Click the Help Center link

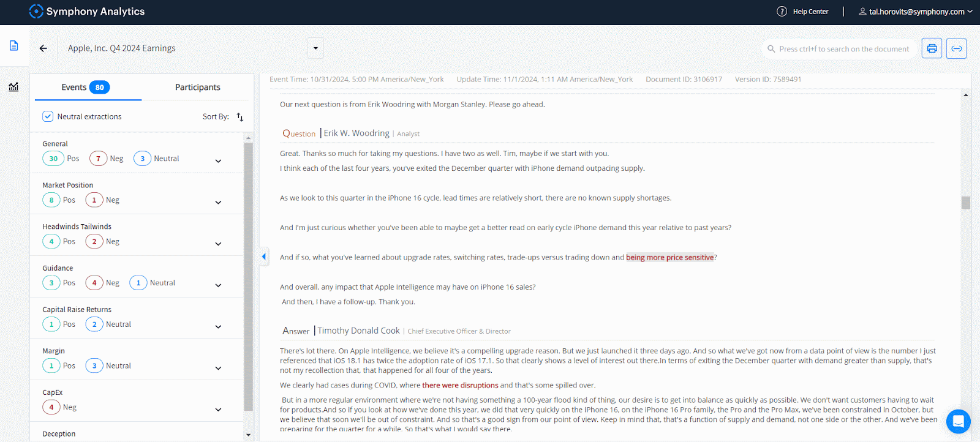810,12
